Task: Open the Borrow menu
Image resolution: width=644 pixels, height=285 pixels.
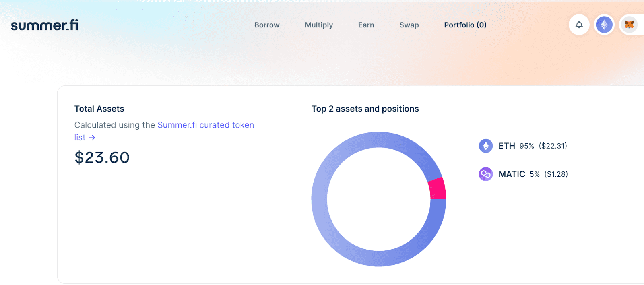Action: (267, 25)
